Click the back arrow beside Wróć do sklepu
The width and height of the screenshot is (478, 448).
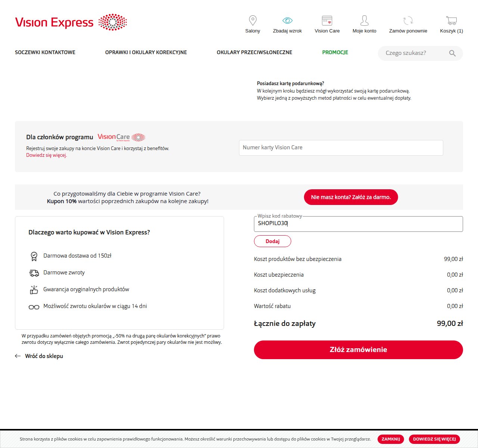point(18,356)
